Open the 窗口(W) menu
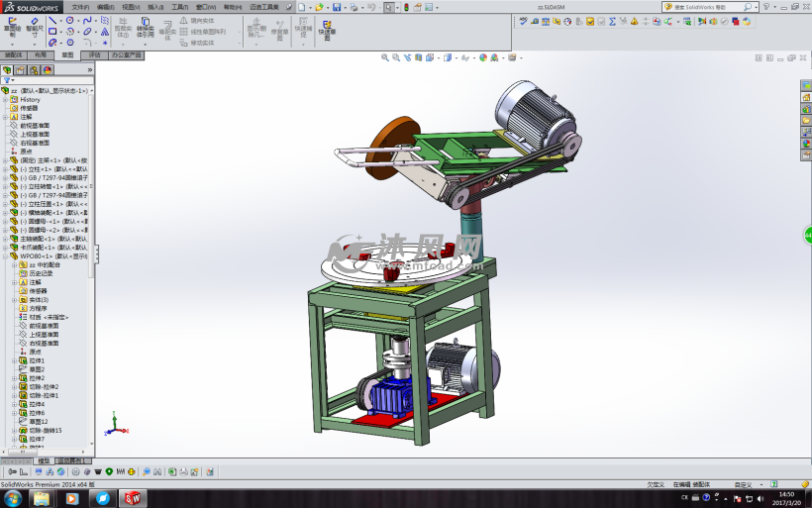The width and height of the screenshot is (812, 508). click(x=206, y=7)
